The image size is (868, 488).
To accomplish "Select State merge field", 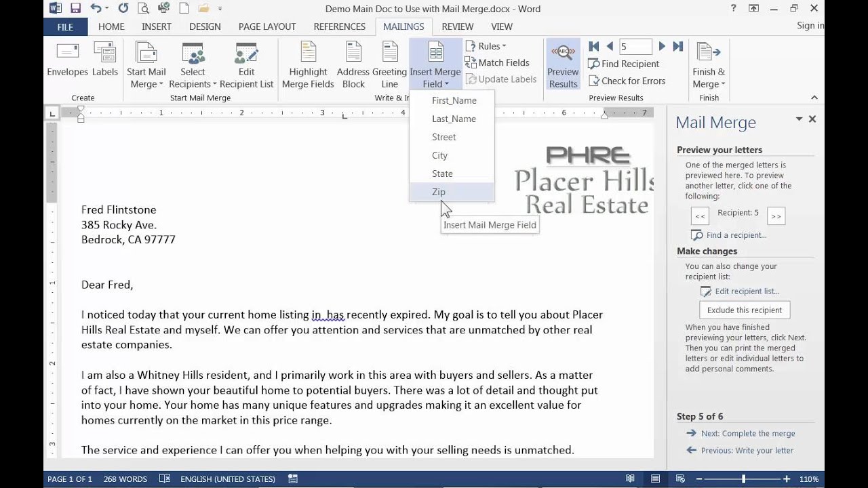I will click(452, 174).
